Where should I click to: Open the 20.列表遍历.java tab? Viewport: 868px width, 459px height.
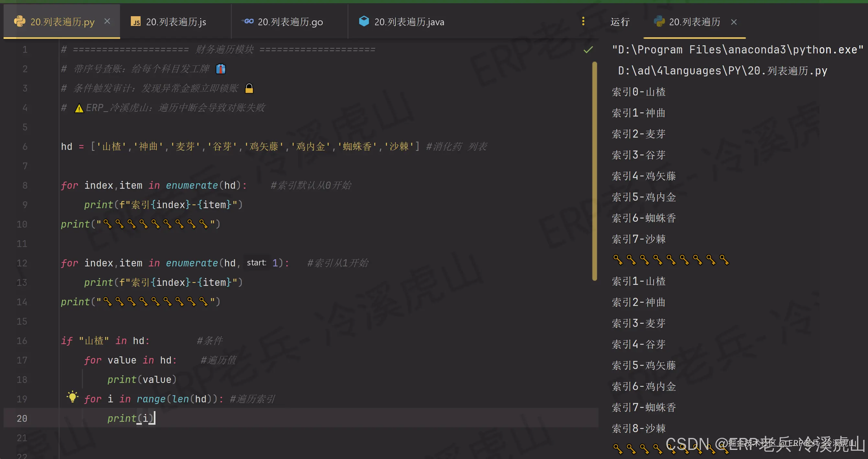click(x=409, y=22)
